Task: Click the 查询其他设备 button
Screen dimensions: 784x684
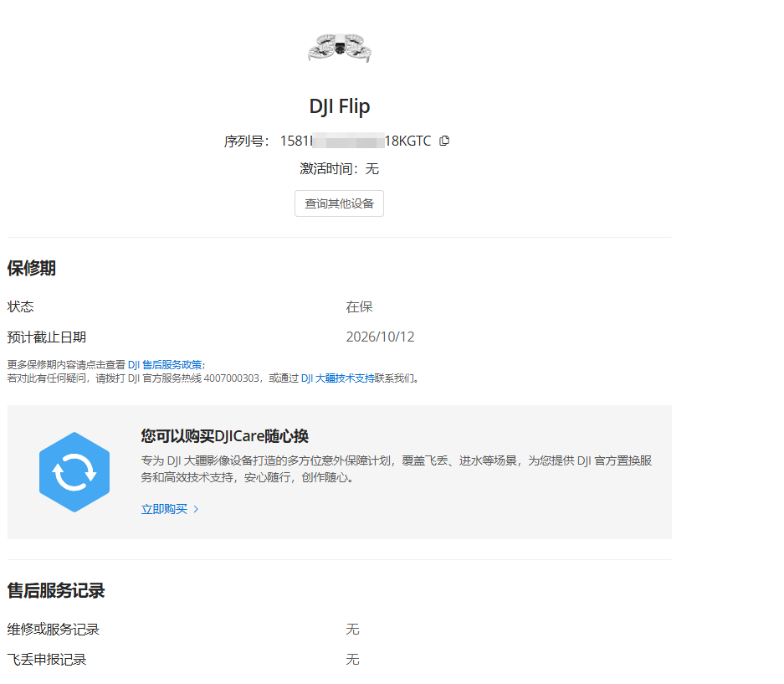Action: (x=339, y=203)
